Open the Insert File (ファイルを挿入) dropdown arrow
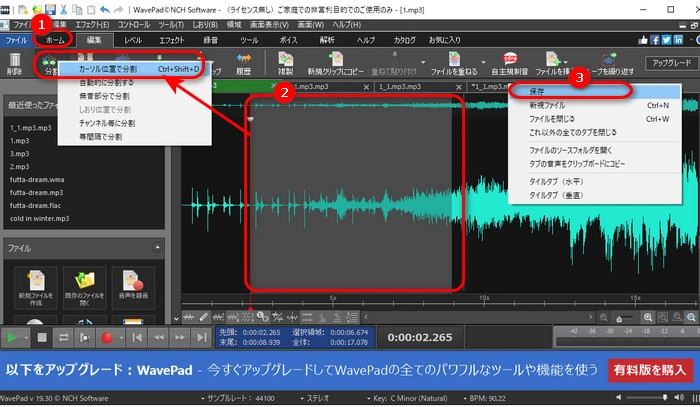Image resolution: width=700 pixels, height=407 pixels. click(566, 62)
